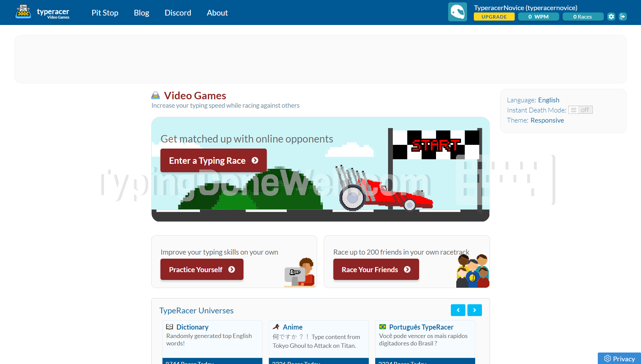This screenshot has width=641, height=364.
Task: Click the 0 Races stat badge
Action: tap(583, 17)
